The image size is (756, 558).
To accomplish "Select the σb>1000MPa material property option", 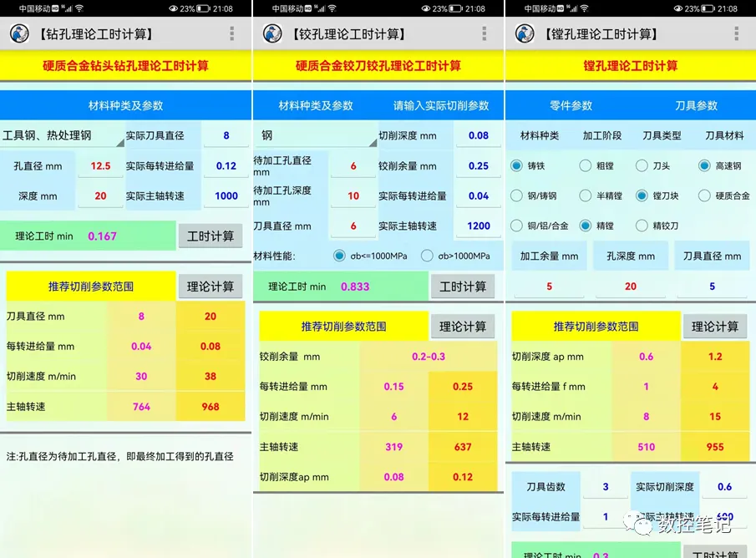I will tap(427, 256).
